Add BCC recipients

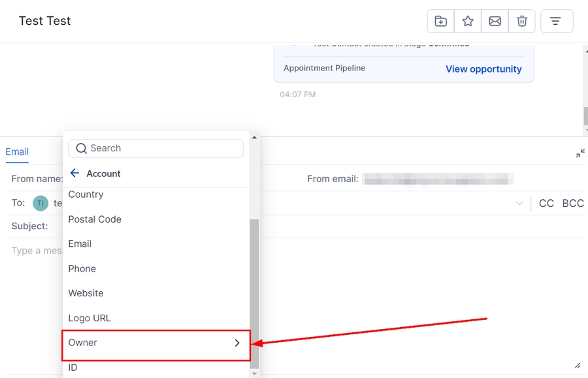tap(573, 203)
